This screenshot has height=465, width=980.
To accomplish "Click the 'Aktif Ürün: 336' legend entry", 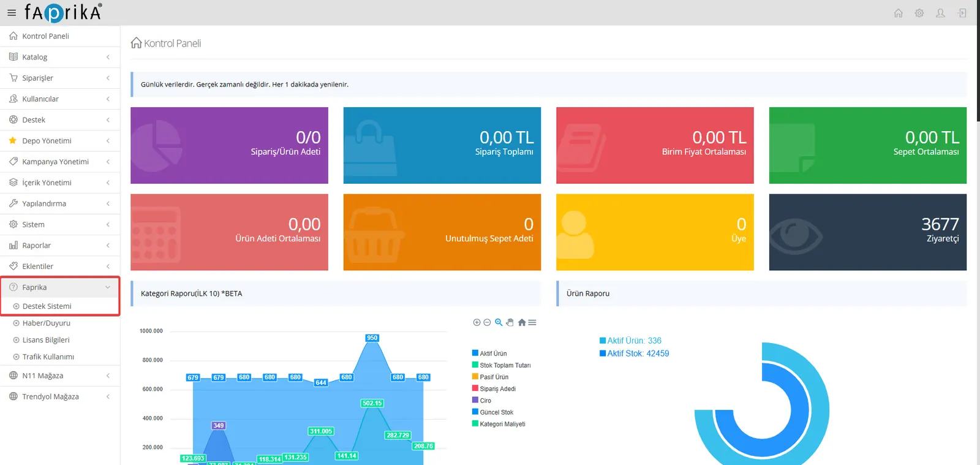I will (630, 341).
